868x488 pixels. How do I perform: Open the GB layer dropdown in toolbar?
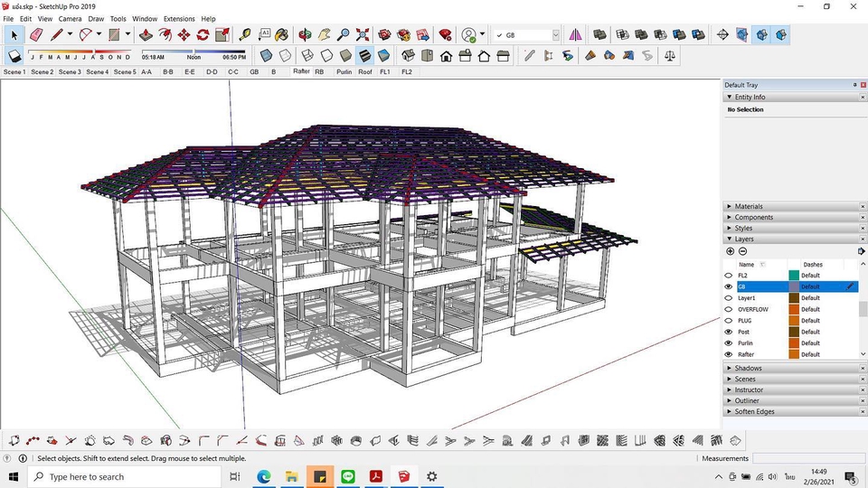[555, 35]
